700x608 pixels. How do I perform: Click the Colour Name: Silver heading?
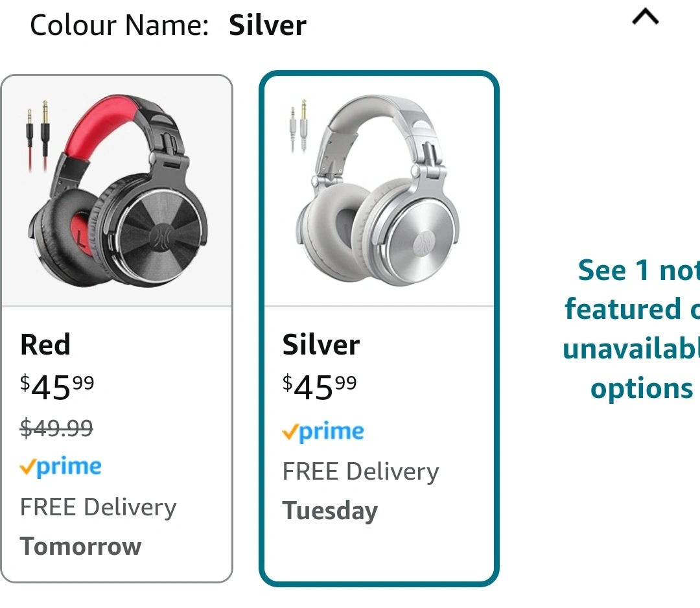tap(168, 25)
